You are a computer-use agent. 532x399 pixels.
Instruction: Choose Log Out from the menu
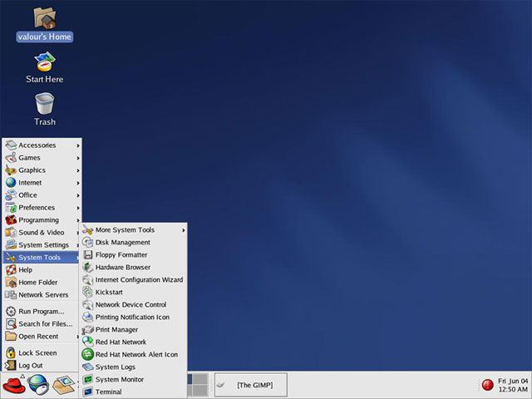pos(42,366)
